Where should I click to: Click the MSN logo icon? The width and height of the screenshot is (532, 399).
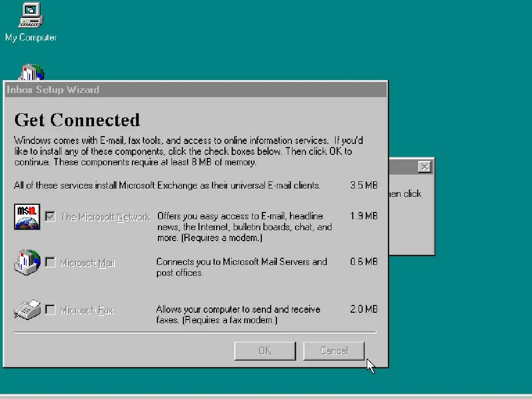pyautogui.click(x=27, y=217)
